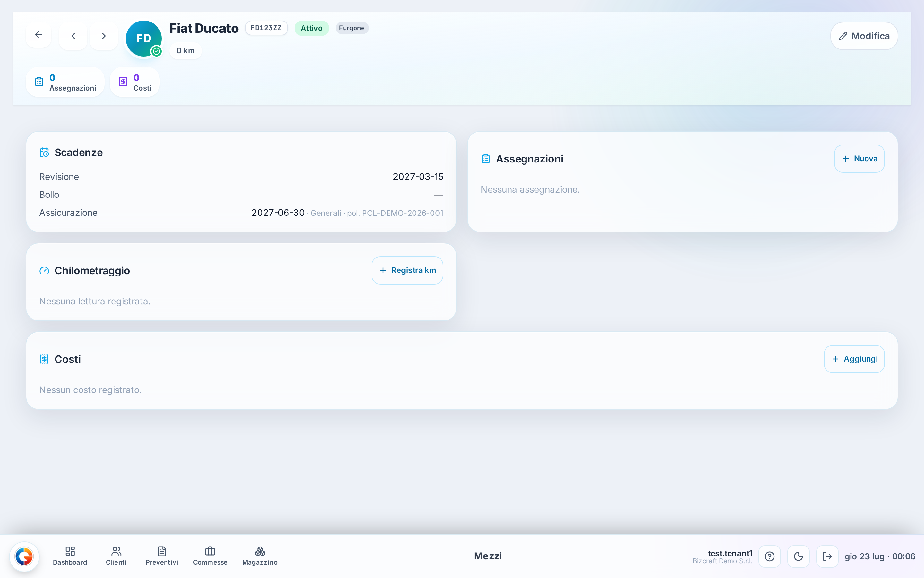
Task: Open next vehicle with right chevron
Action: click(x=104, y=36)
